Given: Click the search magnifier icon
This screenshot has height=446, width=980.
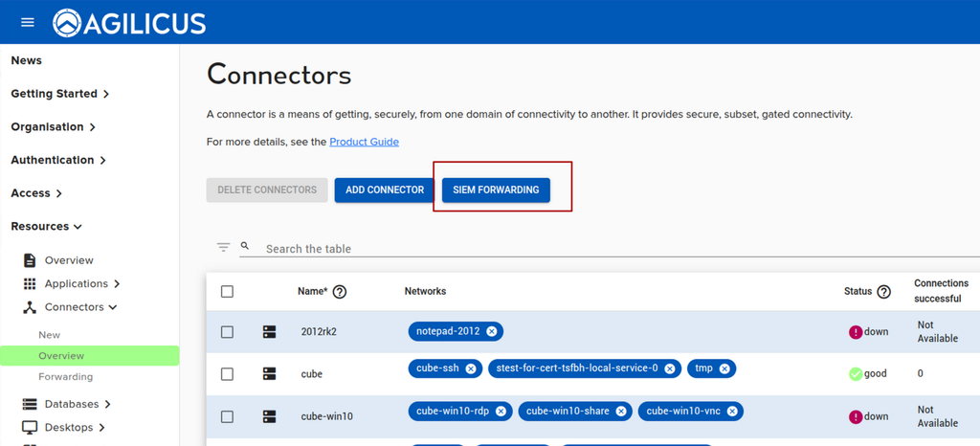Looking at the screenshot, I should click(x=245, y=246).
